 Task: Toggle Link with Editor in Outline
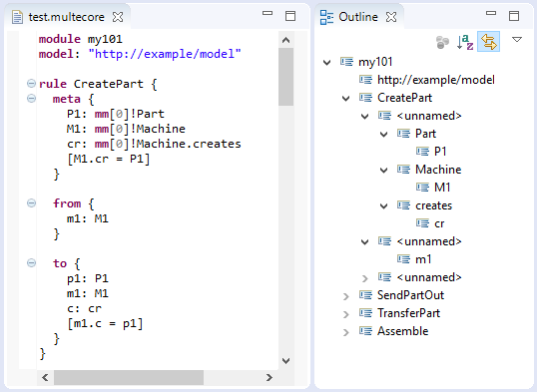coord(488,42)
